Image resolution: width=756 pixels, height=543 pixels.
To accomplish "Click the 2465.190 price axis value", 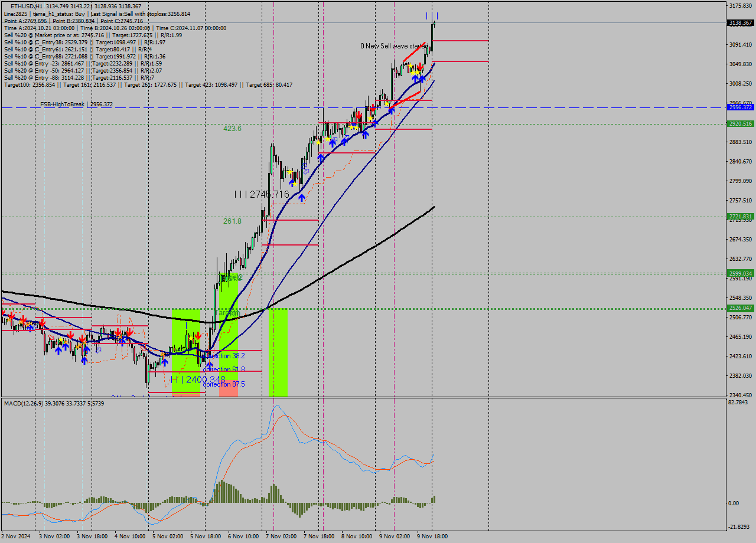I will tap(740, 337).
